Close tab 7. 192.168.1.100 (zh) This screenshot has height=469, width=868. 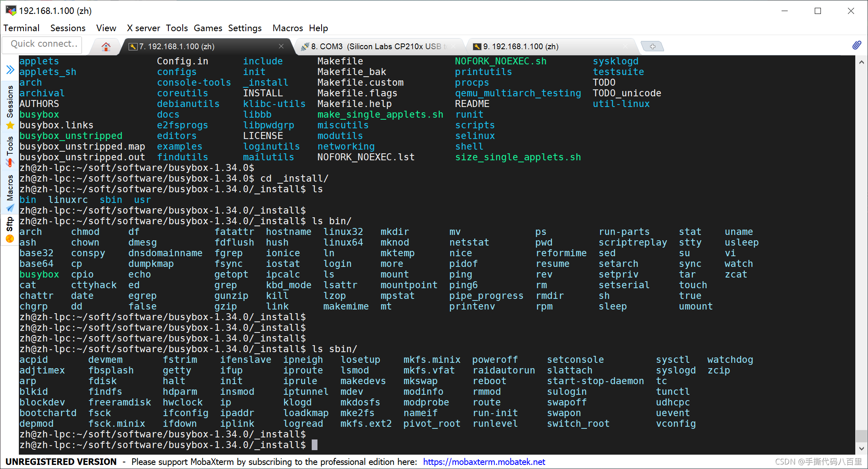281,46
